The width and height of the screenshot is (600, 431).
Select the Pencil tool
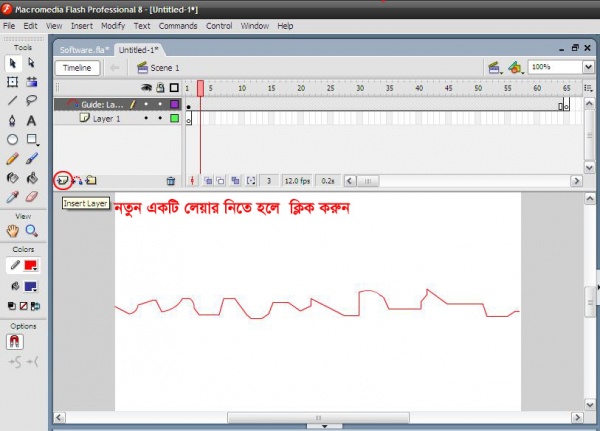(x=13, y=158)
